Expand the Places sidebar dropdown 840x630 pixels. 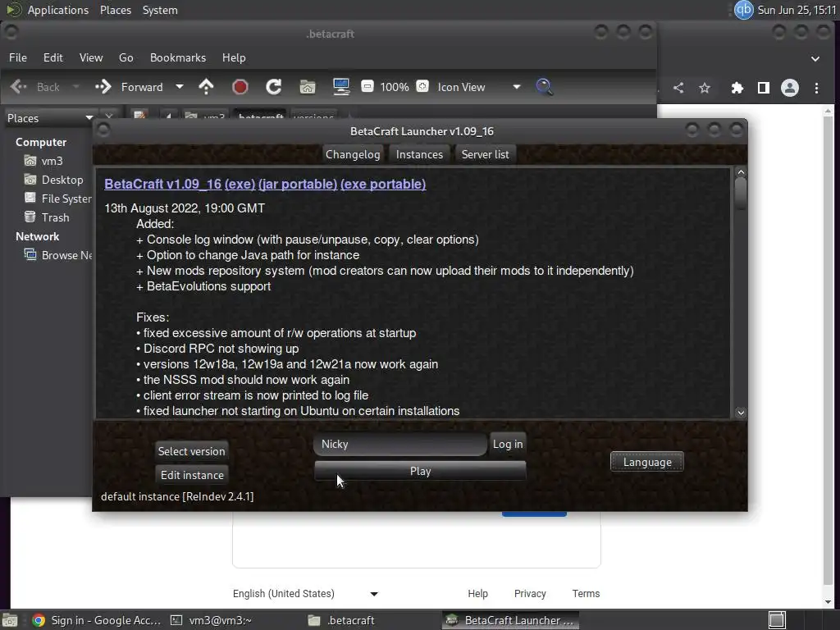pos(89,118)
